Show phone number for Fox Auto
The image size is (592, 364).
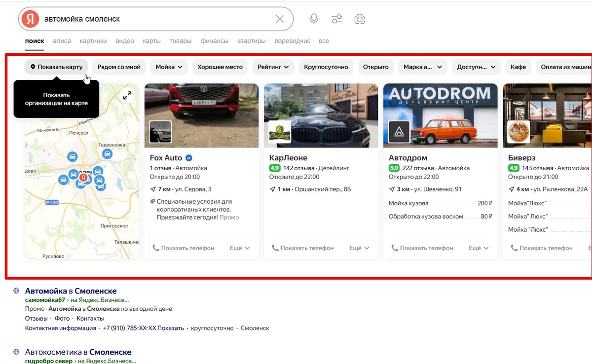pos(184,248)
